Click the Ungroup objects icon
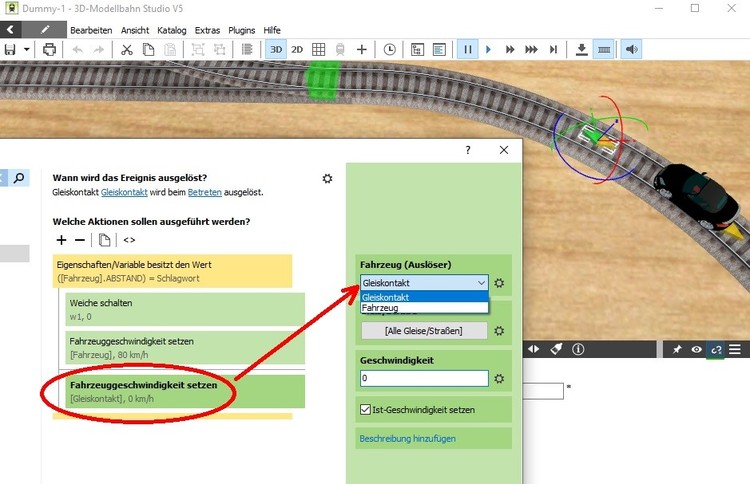 (x=220, y=49)
